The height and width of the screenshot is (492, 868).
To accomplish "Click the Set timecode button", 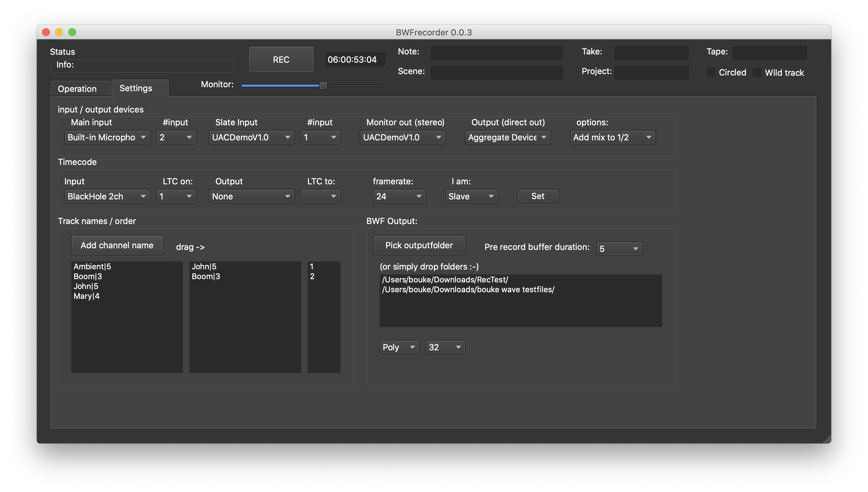I will 537,196.
